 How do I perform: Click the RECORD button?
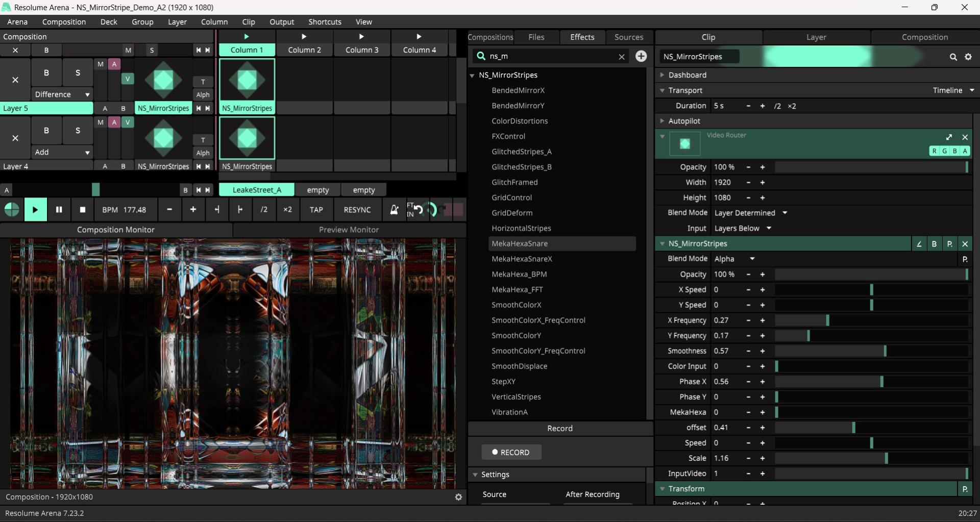click(511, 453)
